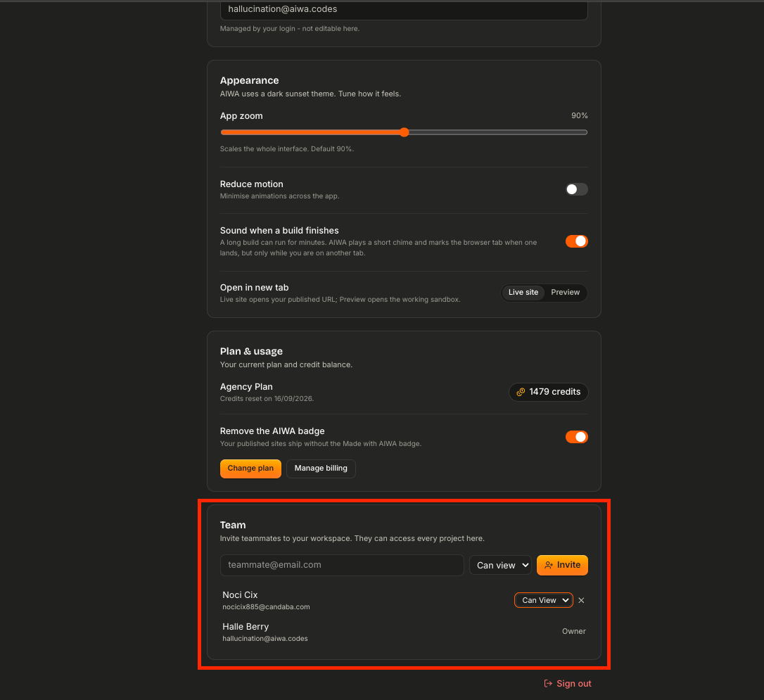Click the 1479 credits badge
This screenshot has height=700, width=764.
click(548, 392)
